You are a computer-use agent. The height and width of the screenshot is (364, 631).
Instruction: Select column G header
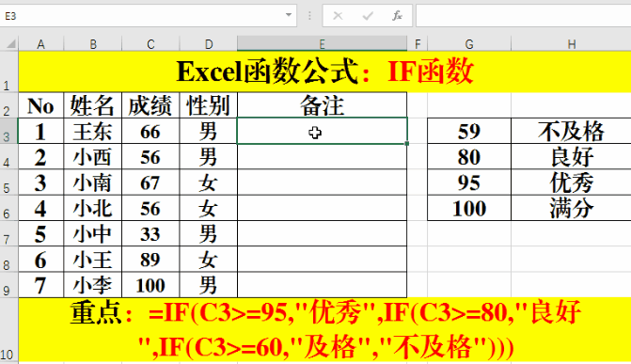(x=469, y=43)
